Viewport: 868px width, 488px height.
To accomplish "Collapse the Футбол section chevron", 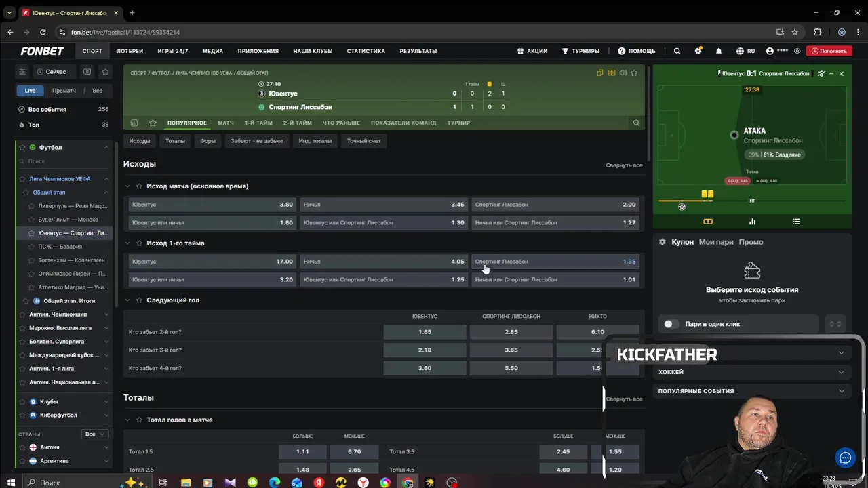I will pos(106,147).
